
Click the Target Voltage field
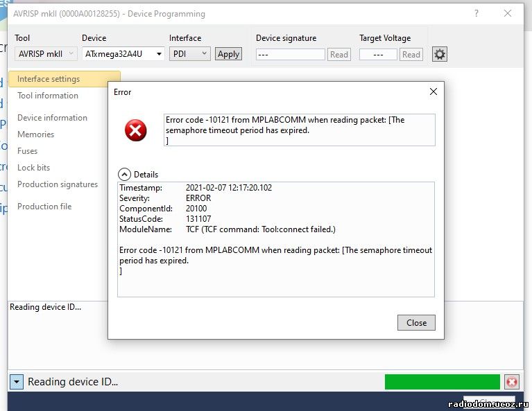(x=378, y=55)
